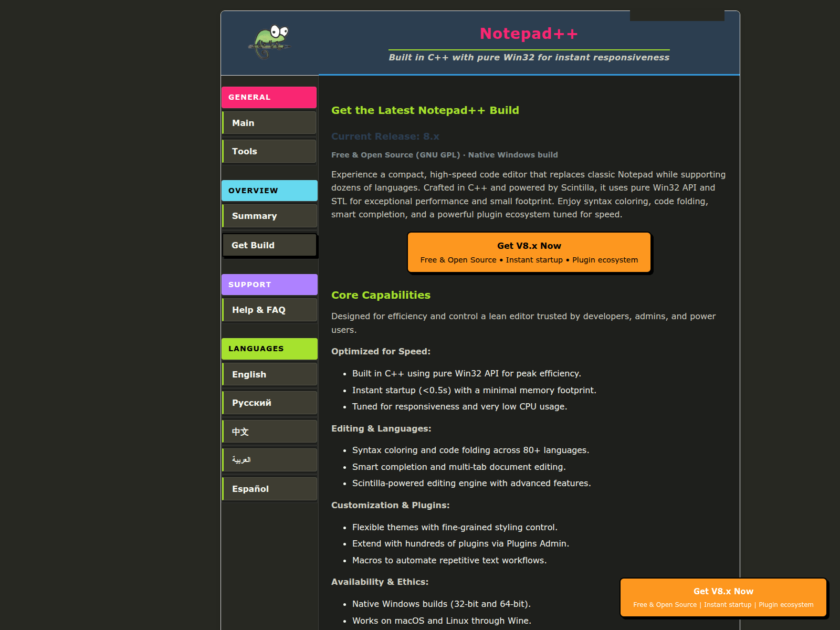Click 'Get the Latest Notepad++ Build' heading

(x=425, y=110)
